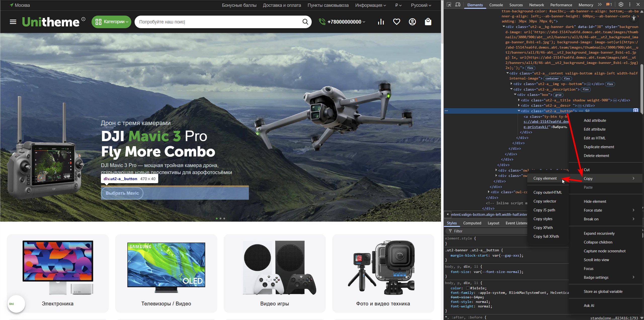Toggle the flex badge on ut2-a__img div
Image resolution: width=644 pixels, height=320 pixels.
point(610,84)
